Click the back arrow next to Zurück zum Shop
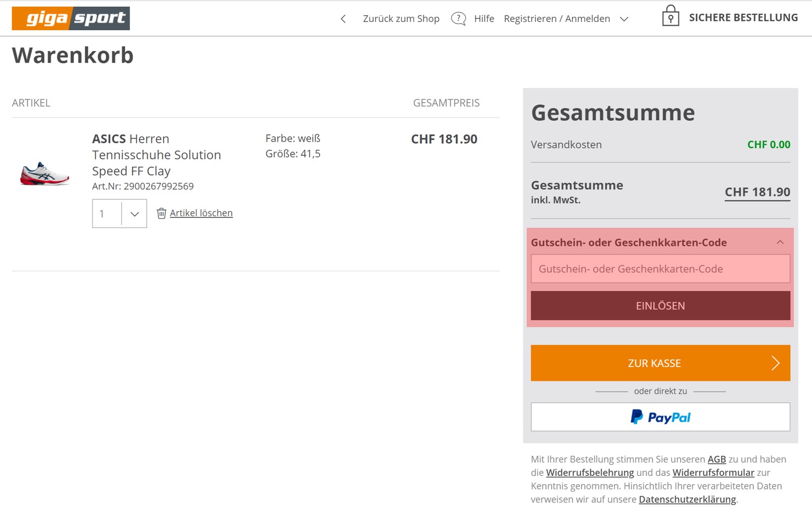The image size is (812, 511). pos(343,19)
